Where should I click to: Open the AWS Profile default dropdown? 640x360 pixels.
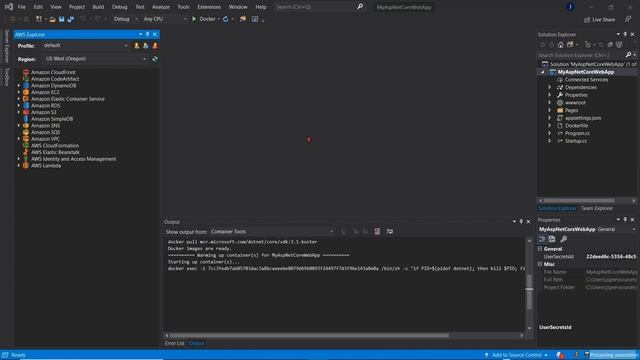85,46
